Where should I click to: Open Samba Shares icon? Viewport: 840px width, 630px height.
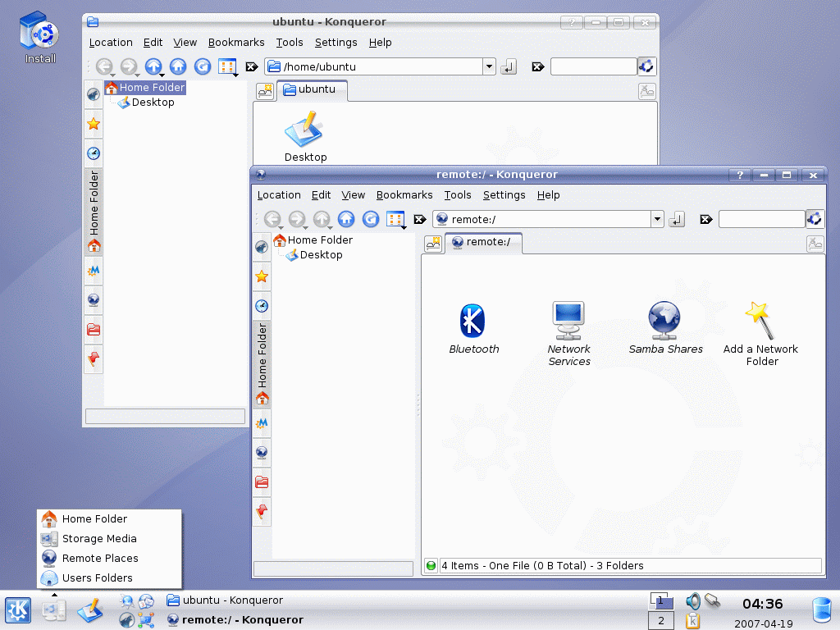coord(664,328)
